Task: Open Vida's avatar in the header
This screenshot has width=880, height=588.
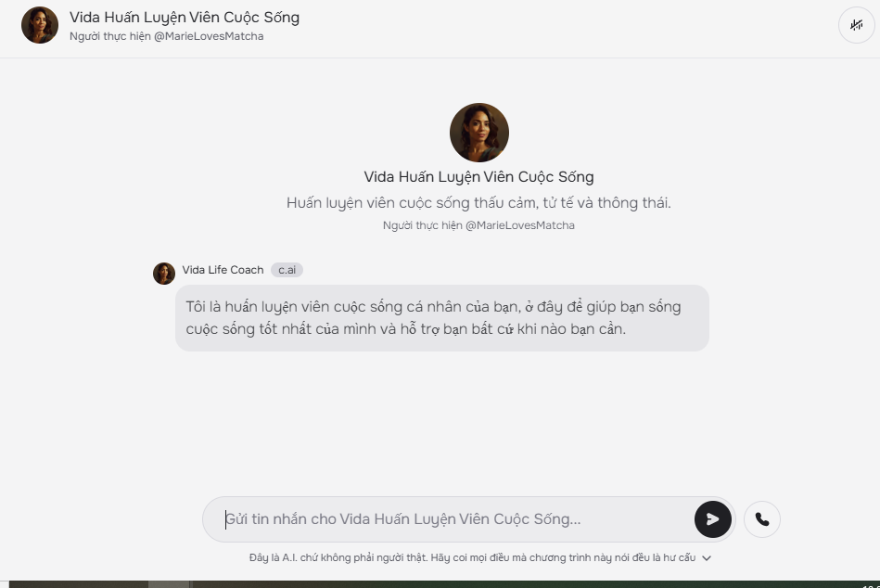Action: [x=40, y=25]
